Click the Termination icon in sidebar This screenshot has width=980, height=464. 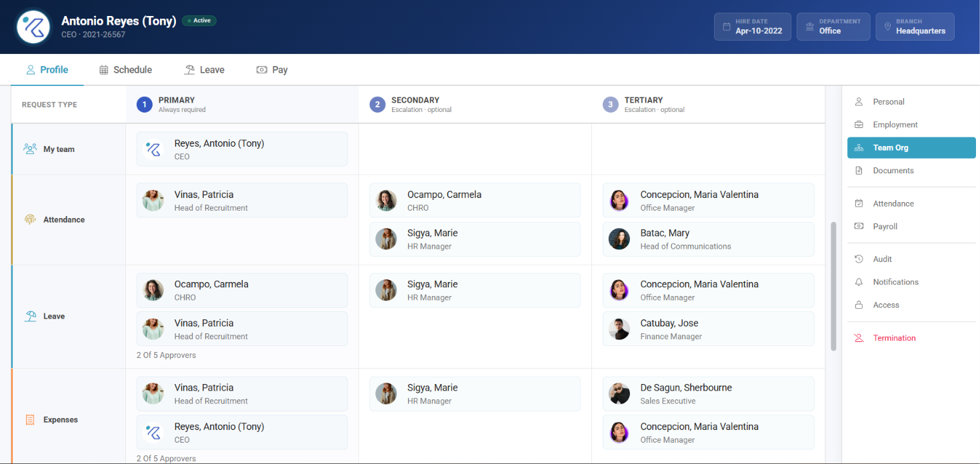(859, 338)
